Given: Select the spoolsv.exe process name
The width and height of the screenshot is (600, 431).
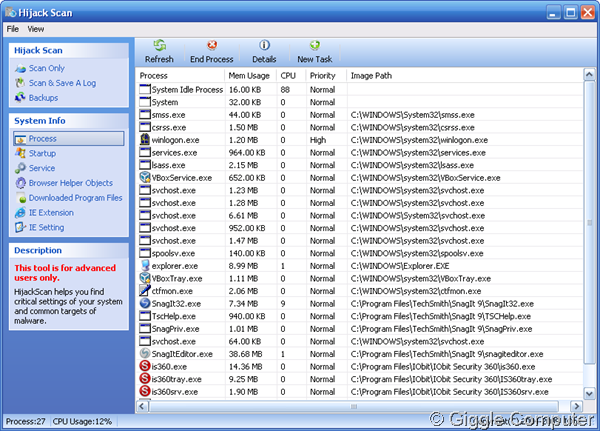Looking at the screenshot, I should coord(173,253).
